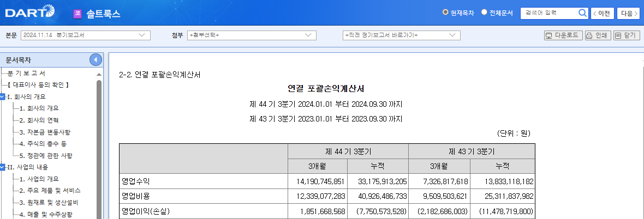This screenshot has width=644, height=219.
Task: Click the document tree scrollbar thumb
Action: point(99,150)
